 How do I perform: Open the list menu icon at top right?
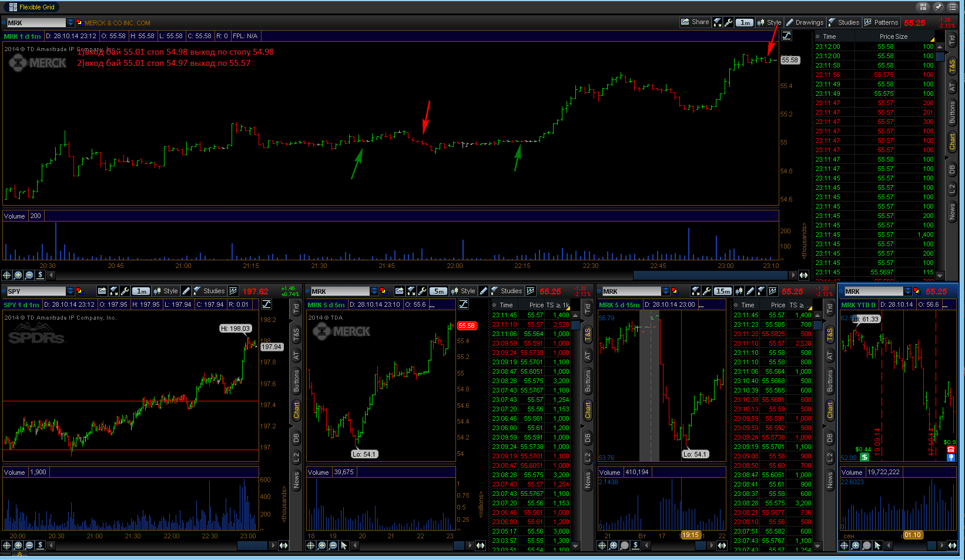(953, 7)
